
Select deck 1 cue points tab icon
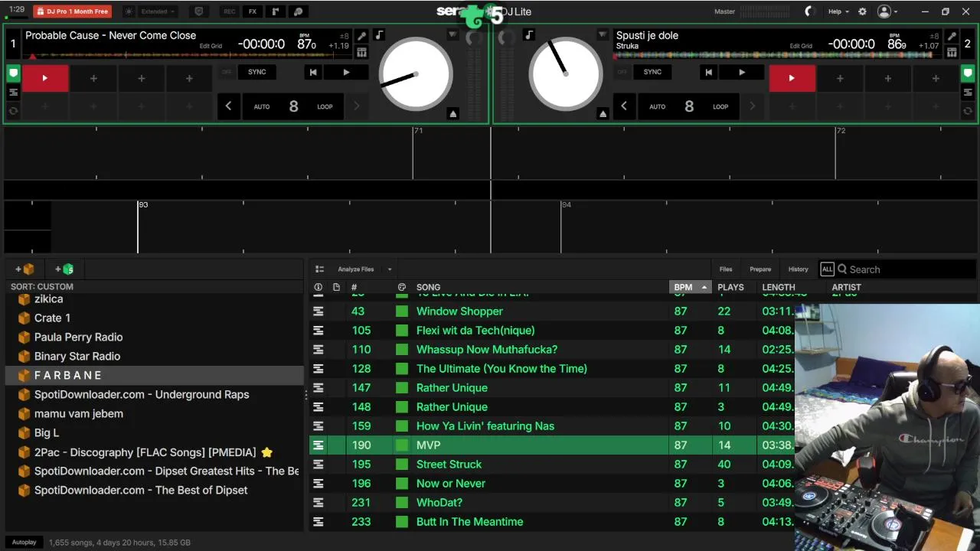(13, 74)
